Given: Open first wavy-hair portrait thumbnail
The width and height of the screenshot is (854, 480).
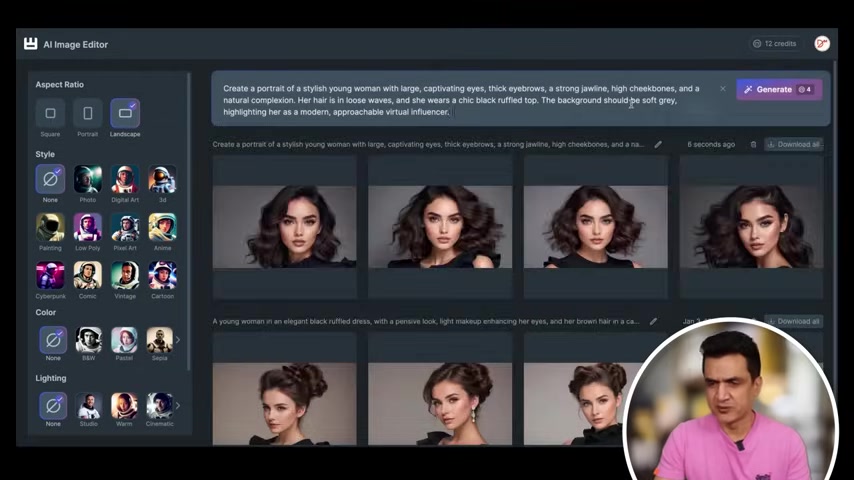Looking at the screenshot, I should [284, 227].
